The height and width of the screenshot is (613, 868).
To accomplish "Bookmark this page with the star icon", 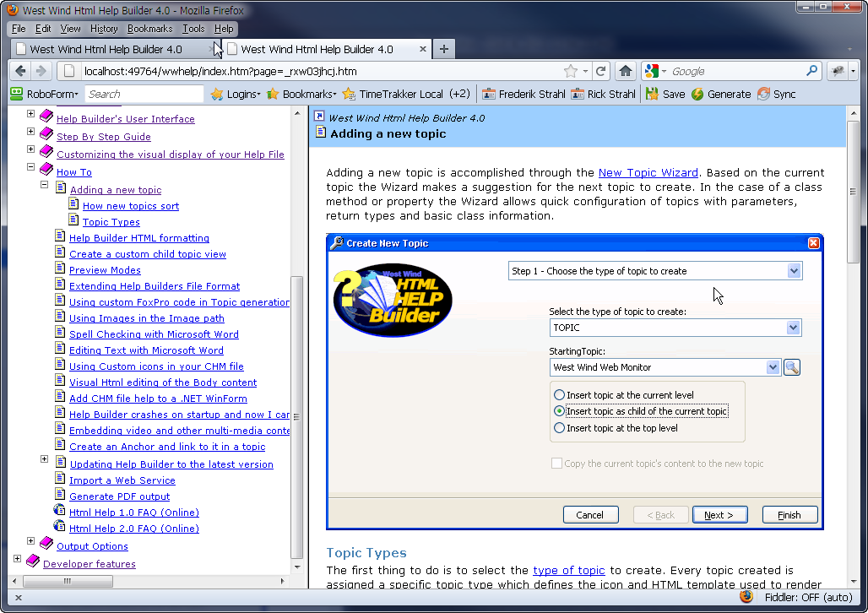I will point(570,71).
